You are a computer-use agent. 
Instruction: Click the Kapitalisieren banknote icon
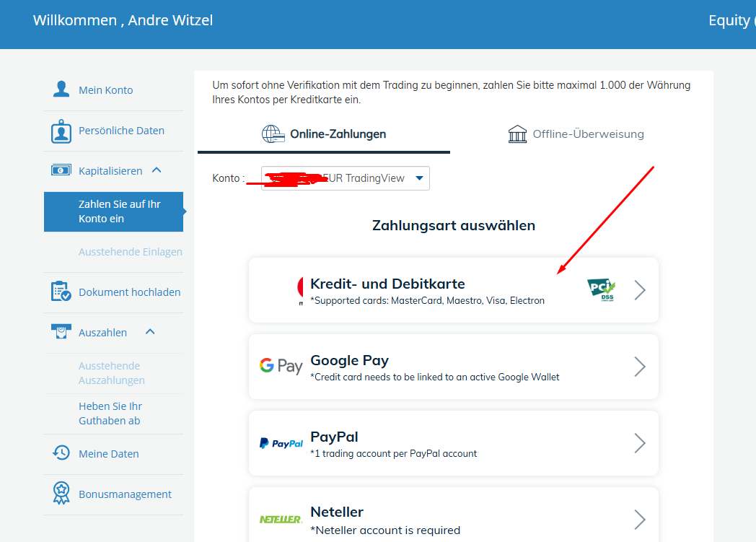(x=61, y=170)
